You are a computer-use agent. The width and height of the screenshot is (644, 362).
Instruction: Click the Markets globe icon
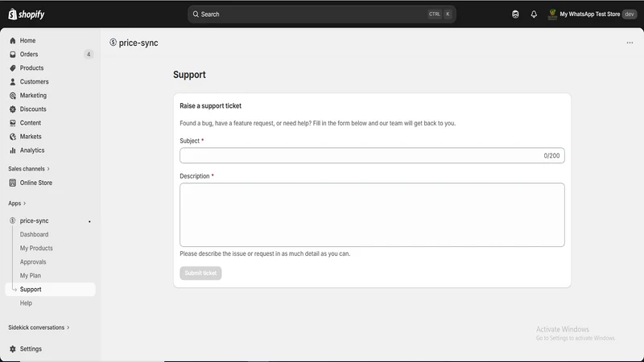tap(13, 137)
